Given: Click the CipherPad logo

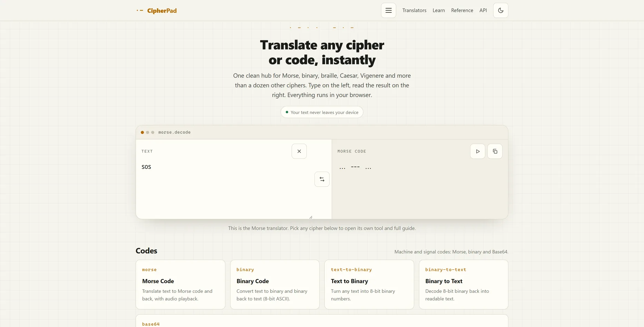Looking at the screenshot, I should (157, 11).
